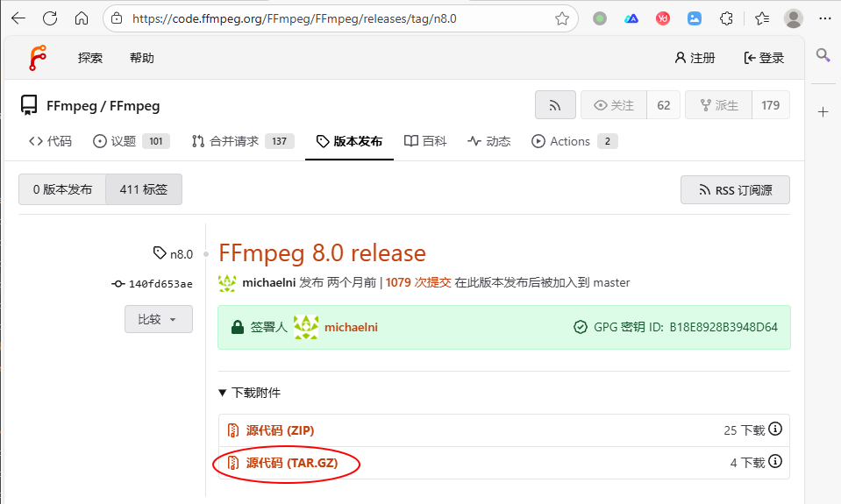Screen dimensions: 841x504
Task: Open the 合并请求 pull requests tab
Action: click(242, 141)
